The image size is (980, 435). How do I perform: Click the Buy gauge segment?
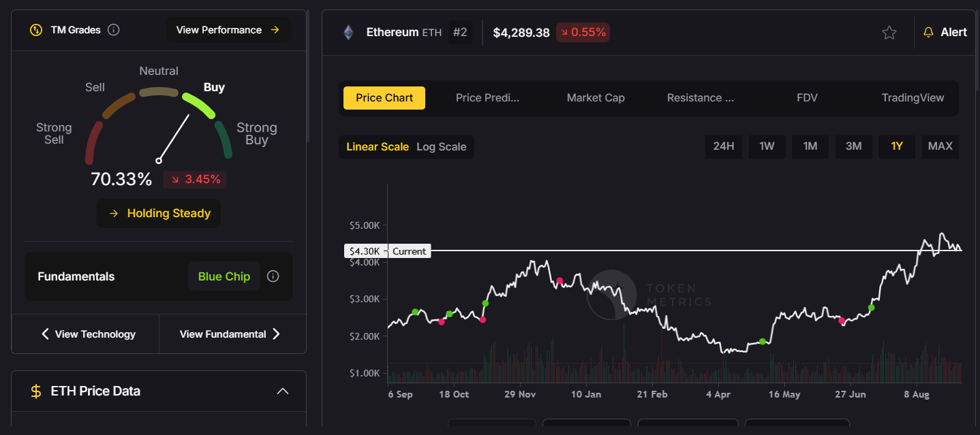[198, 104]
